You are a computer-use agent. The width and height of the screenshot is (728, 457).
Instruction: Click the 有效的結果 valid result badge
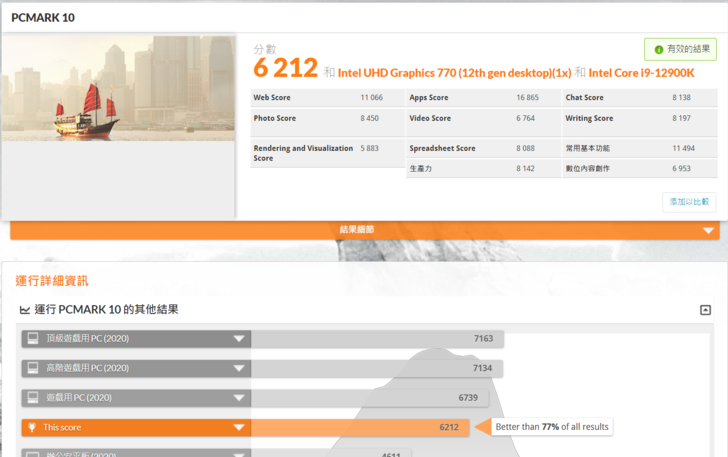coord(680,49)
